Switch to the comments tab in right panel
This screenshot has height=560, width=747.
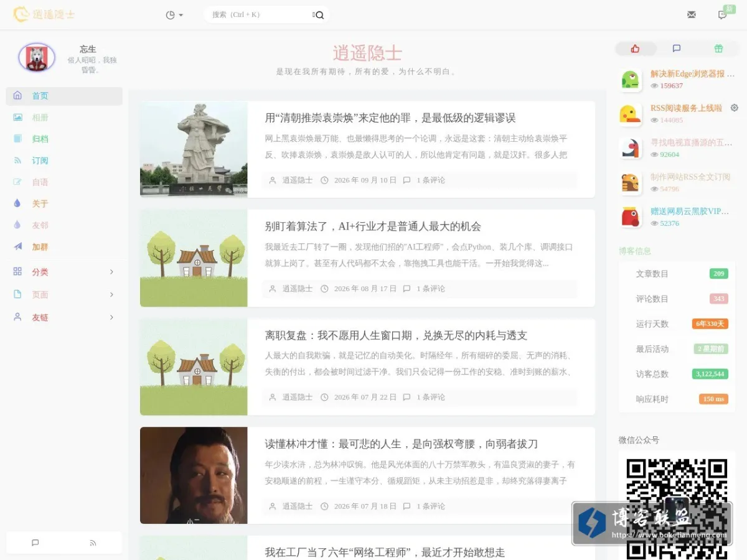pos(677,49)
